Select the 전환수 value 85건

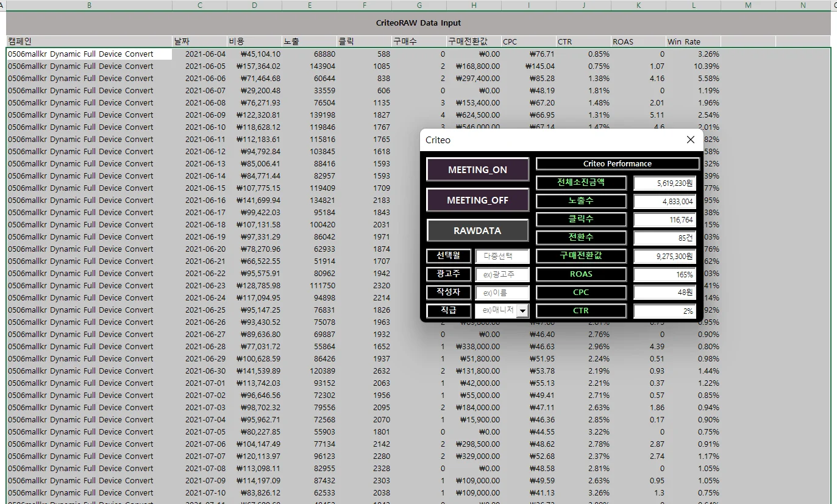[x=664, y=238]
